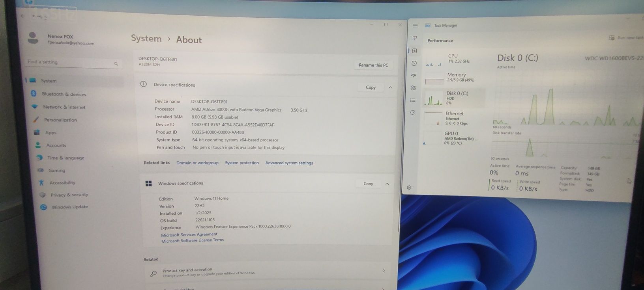Select Disk 0 (C:) performance item
The height and width of the screenshot is (290, 644).
(x=454, y=98)
